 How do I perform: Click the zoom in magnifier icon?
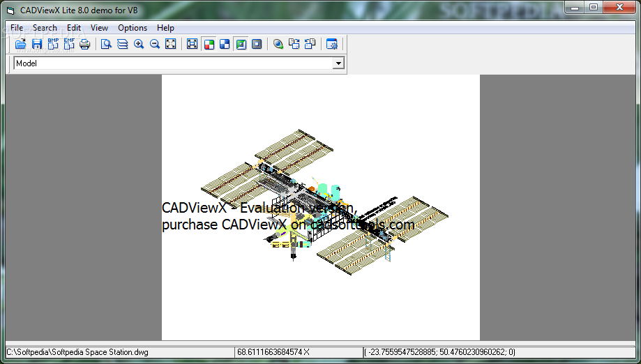coord(139,44)
